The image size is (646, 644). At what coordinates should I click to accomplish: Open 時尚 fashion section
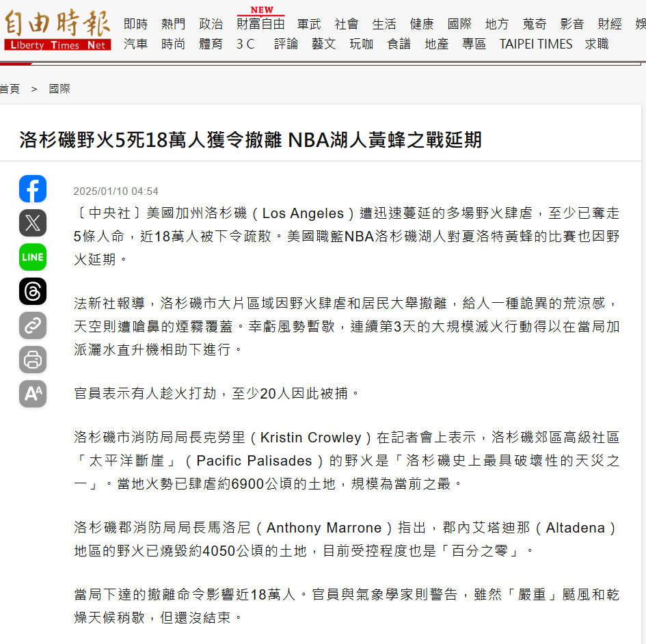[x=173, y=44]
